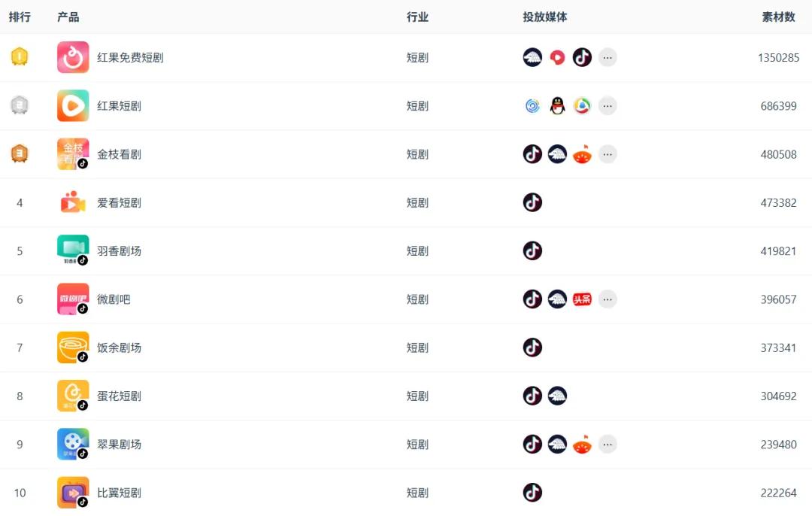The width and height of the screenshot is (812, 516).
Task: Open the 羽香剧场 product name link
Action: coord(119,251)
